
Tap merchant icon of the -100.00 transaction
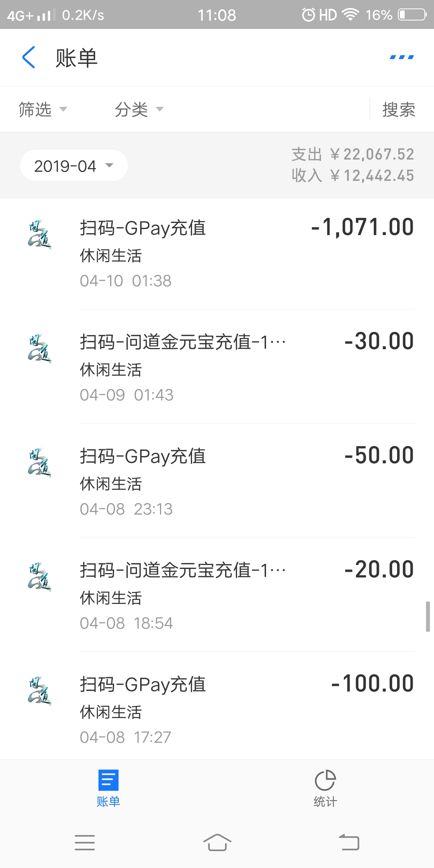click(39, 691)
